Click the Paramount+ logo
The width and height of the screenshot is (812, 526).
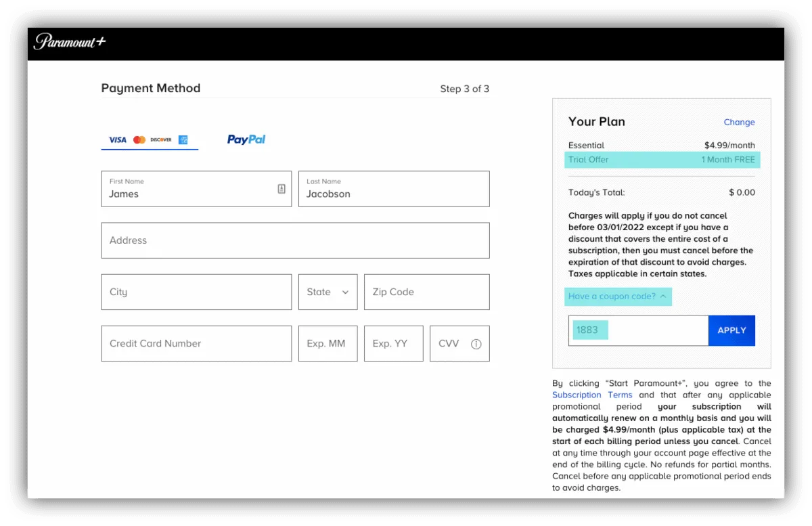70,41
